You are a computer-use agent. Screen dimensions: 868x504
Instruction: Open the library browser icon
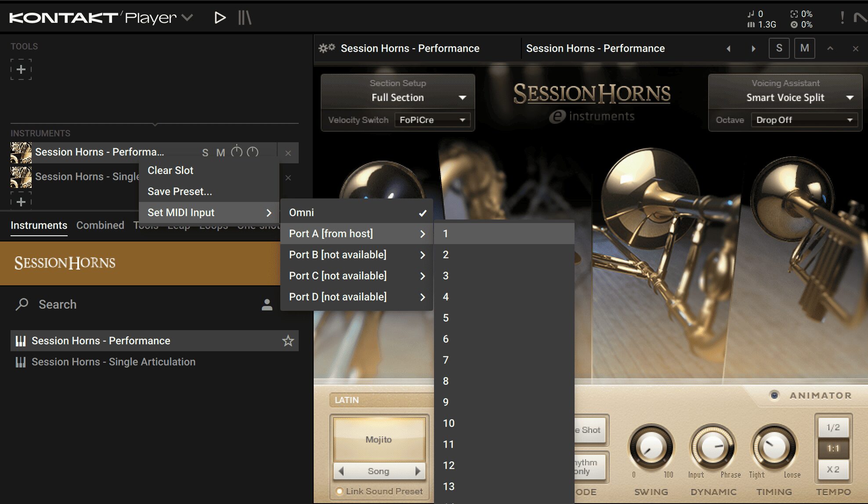click(245, 18)
